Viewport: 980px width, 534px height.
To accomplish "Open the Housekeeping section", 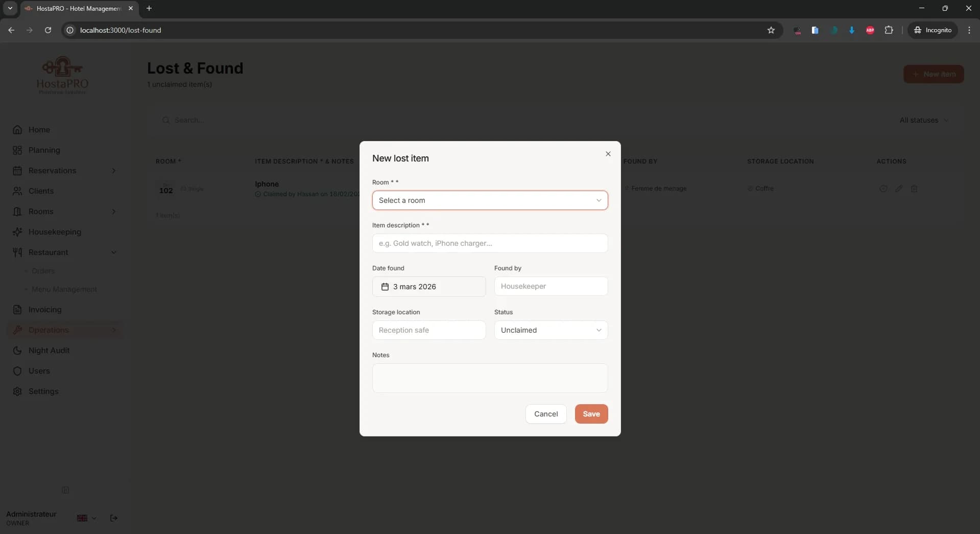I will pyautogui.click(x=55, y=231).
